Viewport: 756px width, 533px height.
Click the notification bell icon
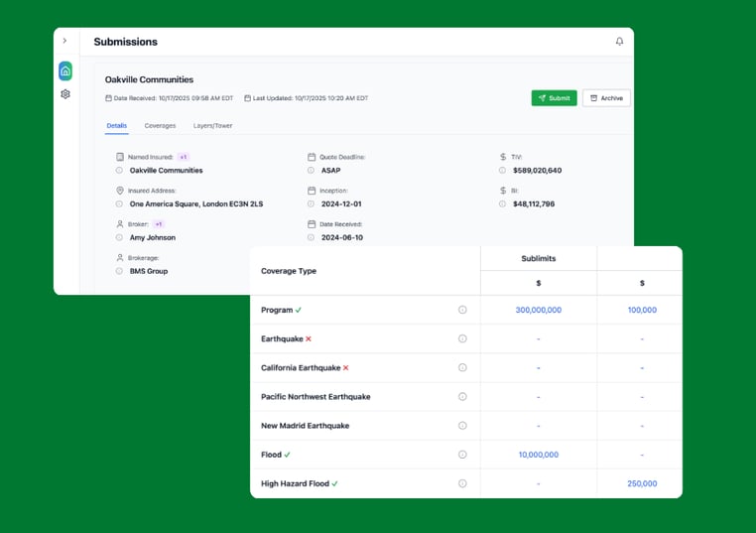[620, 42]
